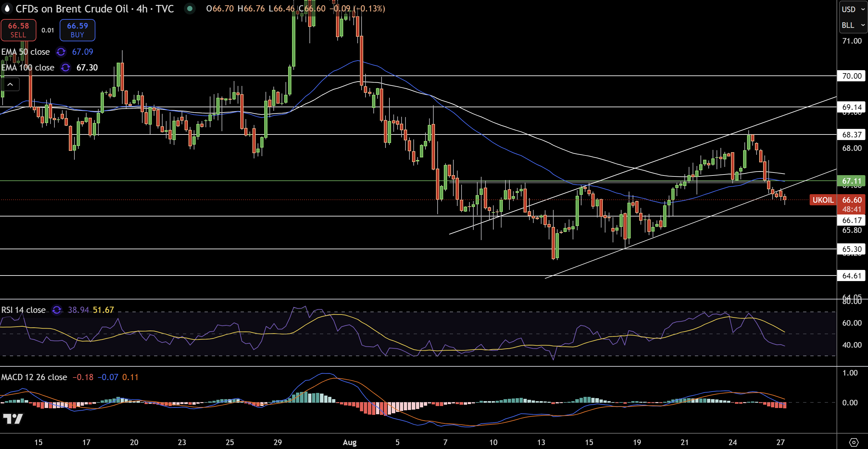Click the Brent Crude Oil droplet symbol icon
This screenshot has width=868, height=449.
pos(7,9)
